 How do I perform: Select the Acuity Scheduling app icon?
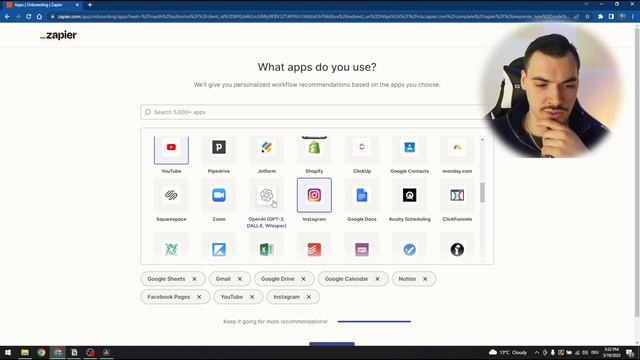[x=409, y=195]
